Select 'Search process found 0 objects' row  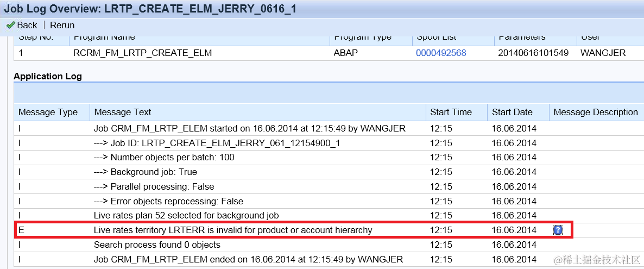(x=329, y=245)
